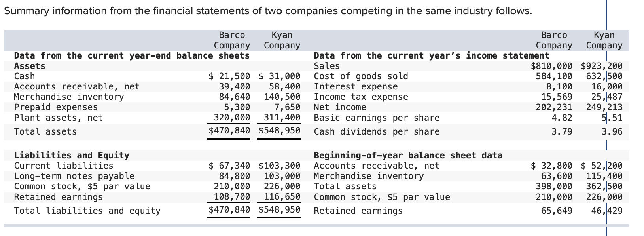Select Barco basic EPS 4.82
Image resolution: width=644 pixels, height=236 pixels.
click(x=562, y=117)
